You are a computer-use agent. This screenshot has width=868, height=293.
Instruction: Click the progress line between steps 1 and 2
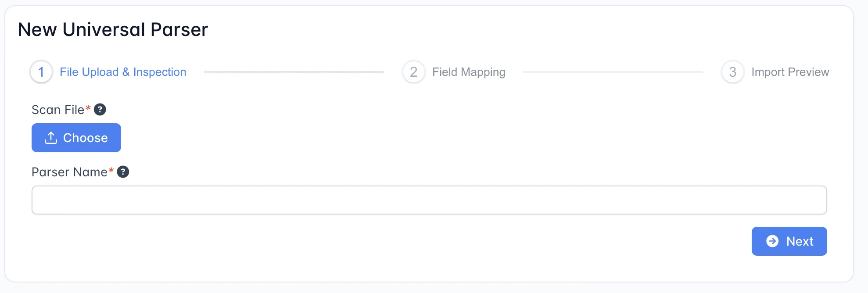(294, 72)
